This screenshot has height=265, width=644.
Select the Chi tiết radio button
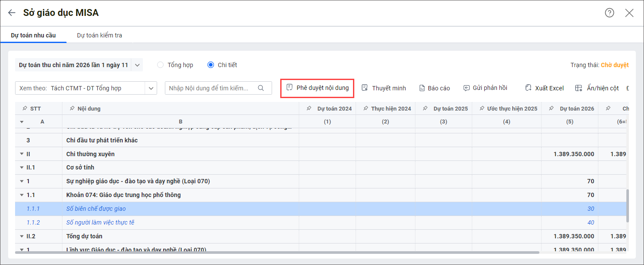[x=211, y=65]
